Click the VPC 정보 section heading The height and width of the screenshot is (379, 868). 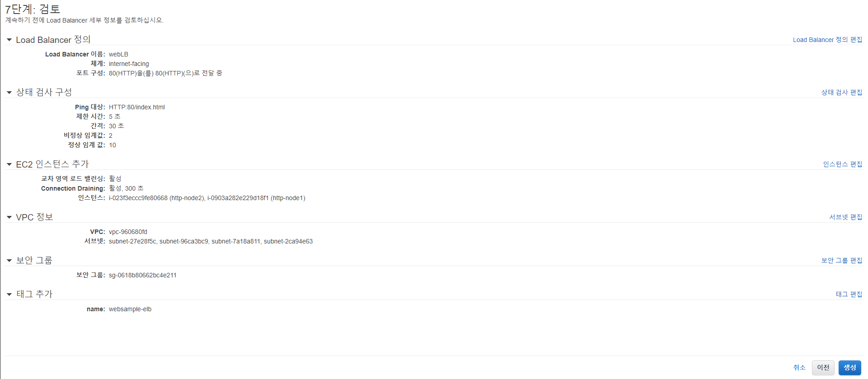(34, 217)
